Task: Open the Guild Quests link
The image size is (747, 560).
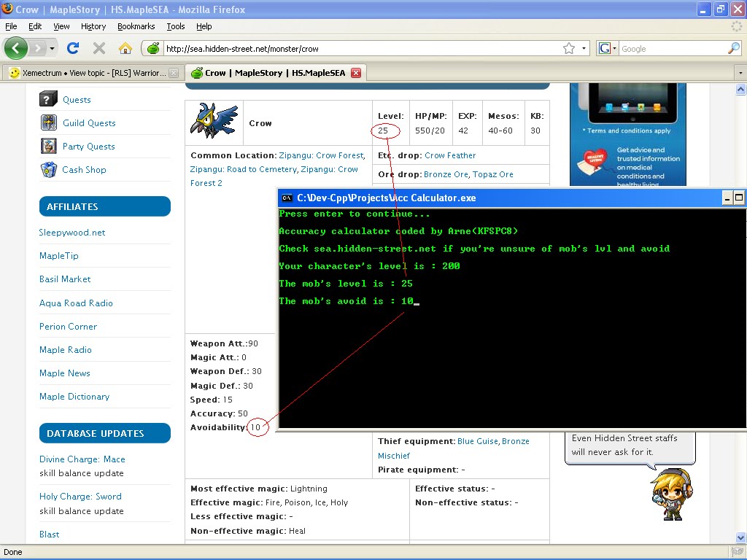Action: click(89, 122)
